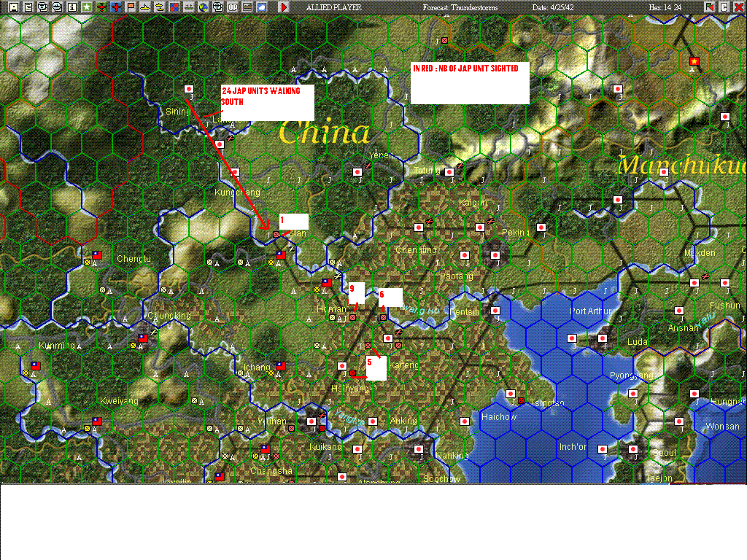Image resolution: width=747 pixels, height=560 pixels.
Task: Click the flag with red arrow icon
Action: (710, 7)
